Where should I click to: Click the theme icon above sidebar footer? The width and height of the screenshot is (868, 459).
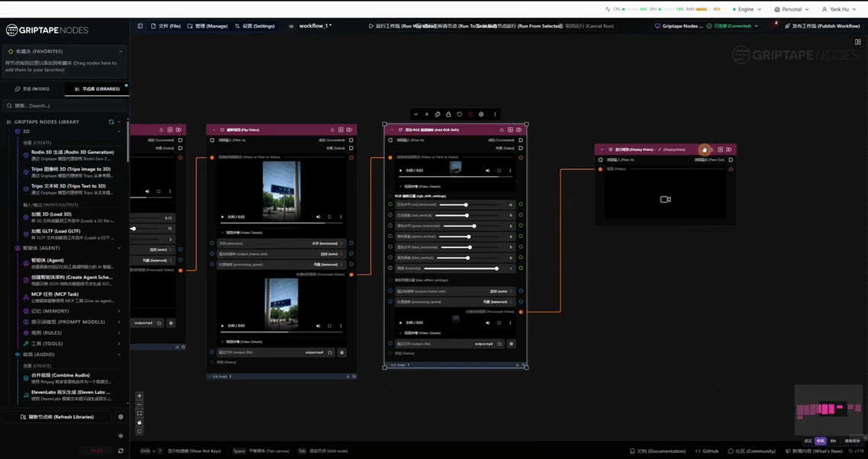click(121, 436)
